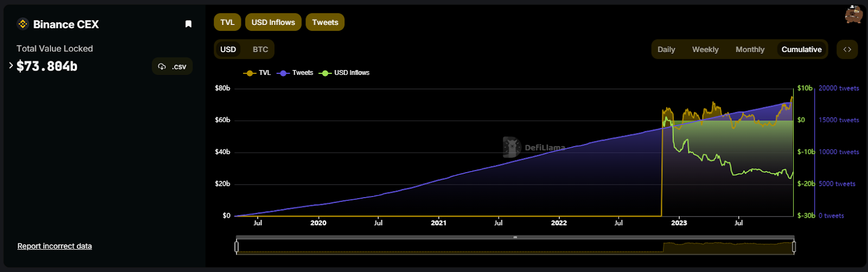
Task: Click the bookmark icon beside Binance CEX
Action: click(x=188, y=24)
